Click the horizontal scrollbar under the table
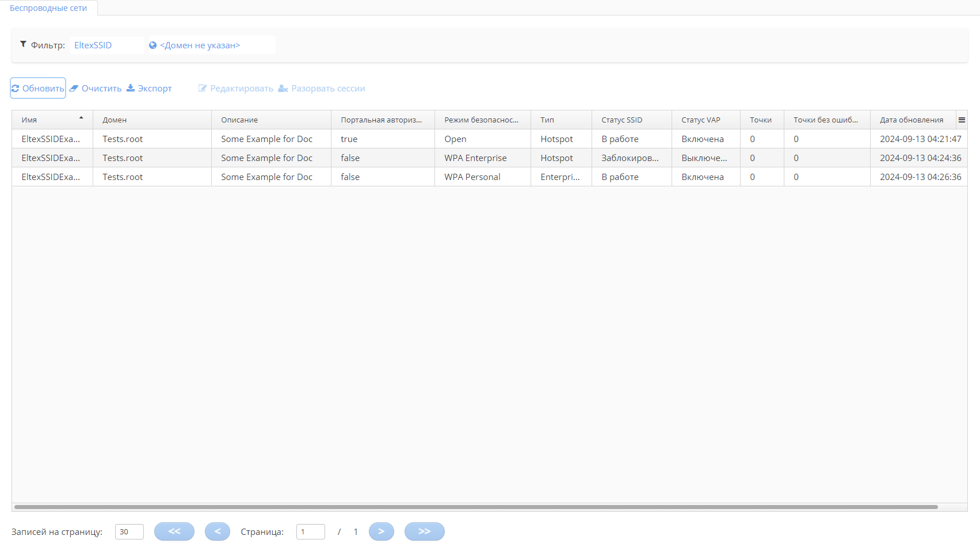Image resolution: width=980 pixels, height=551 pixels. pyautogui.click(x=475, y=507)
